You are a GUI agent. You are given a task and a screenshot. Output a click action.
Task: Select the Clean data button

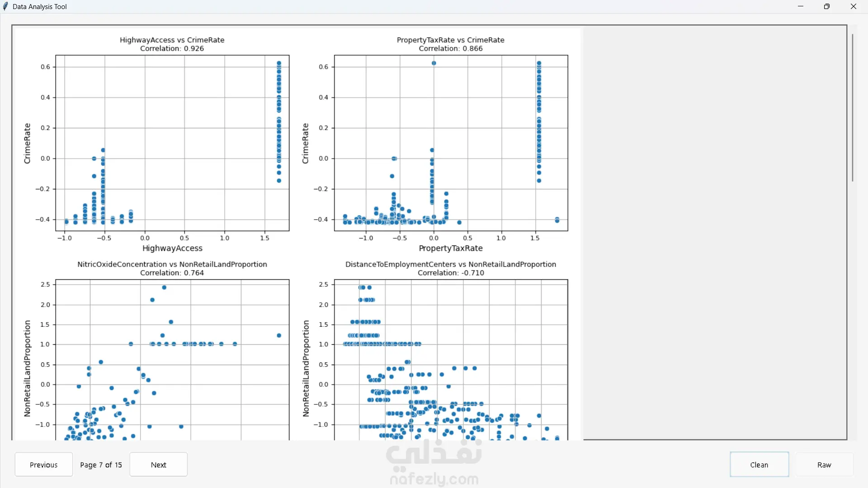tap(759, 465)
